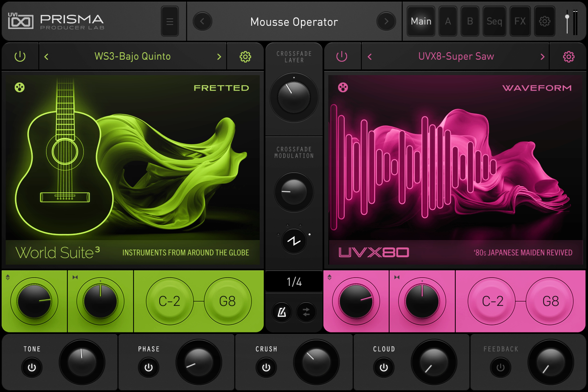Select previous sound before WS3-Bajo Quinto
The image size is (588, 392).
[x=46, y=57]
